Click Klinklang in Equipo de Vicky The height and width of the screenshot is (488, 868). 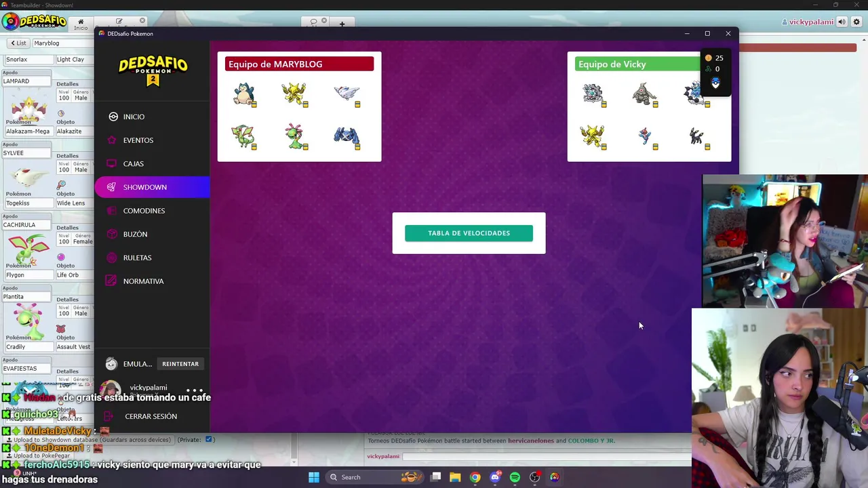(x=593, y=94)
